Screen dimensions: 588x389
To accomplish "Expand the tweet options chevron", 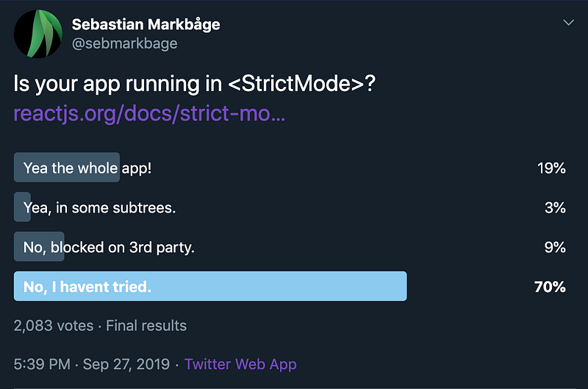I will (x=568, y=23).
